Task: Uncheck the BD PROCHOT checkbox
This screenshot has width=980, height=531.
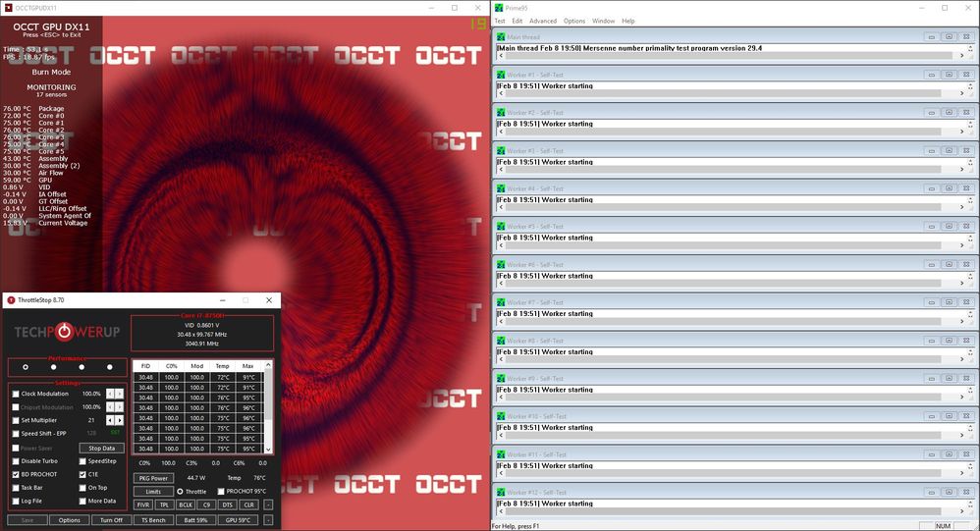Action: click(x=16, y=475)
